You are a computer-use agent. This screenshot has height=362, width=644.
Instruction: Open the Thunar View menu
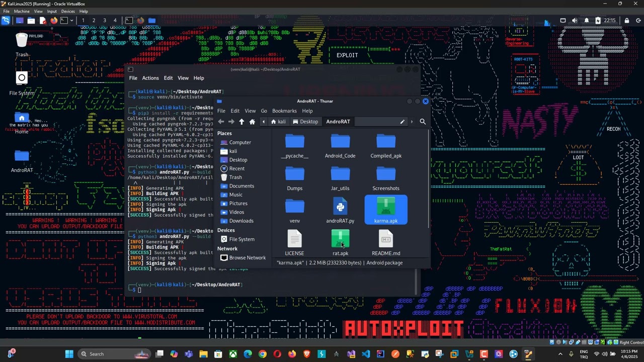[250, 111]
